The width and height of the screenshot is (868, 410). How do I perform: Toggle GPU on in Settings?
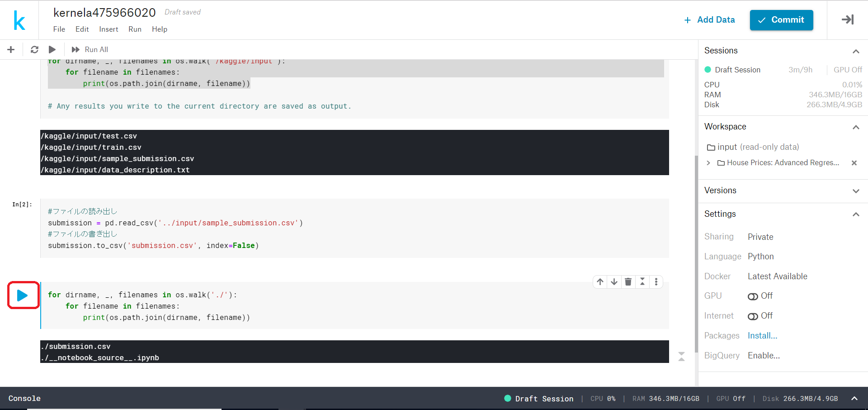coord(753,296)
